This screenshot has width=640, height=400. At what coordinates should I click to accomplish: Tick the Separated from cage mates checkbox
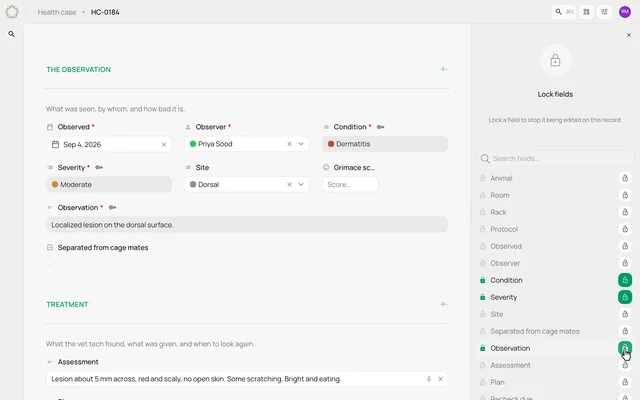point(50,262)
